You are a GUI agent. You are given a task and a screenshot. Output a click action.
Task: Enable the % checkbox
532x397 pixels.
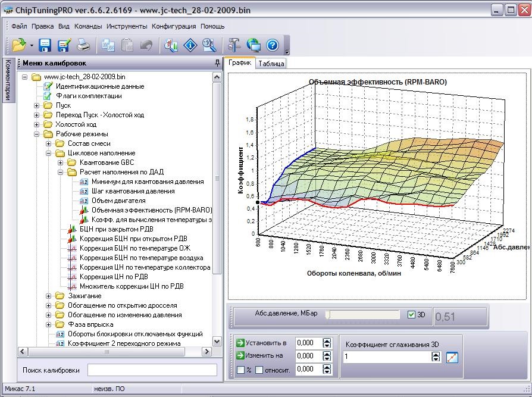240,370
